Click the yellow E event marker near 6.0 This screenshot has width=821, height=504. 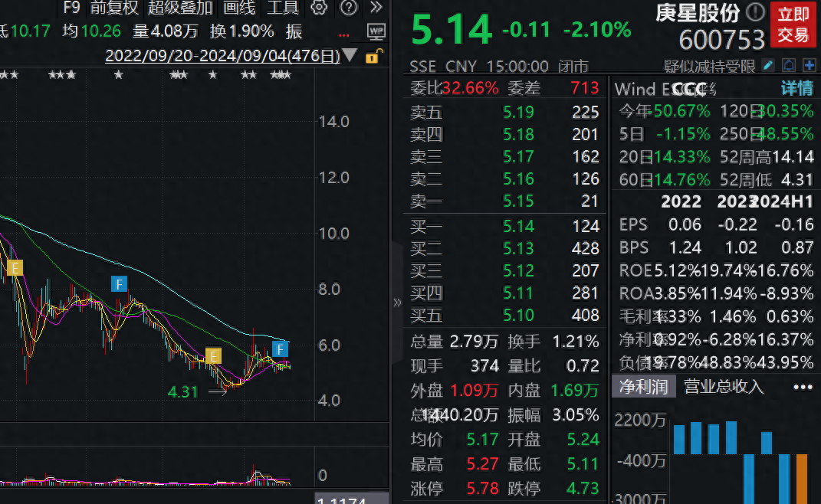[212, 355]
